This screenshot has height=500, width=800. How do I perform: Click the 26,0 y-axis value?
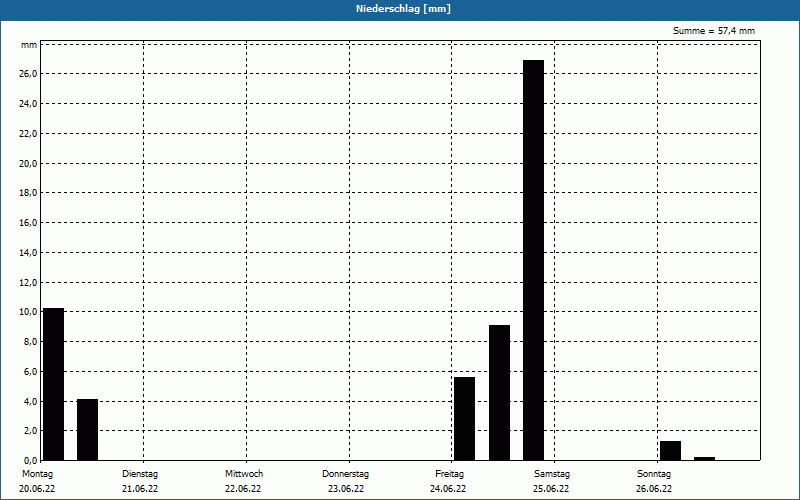28,74
